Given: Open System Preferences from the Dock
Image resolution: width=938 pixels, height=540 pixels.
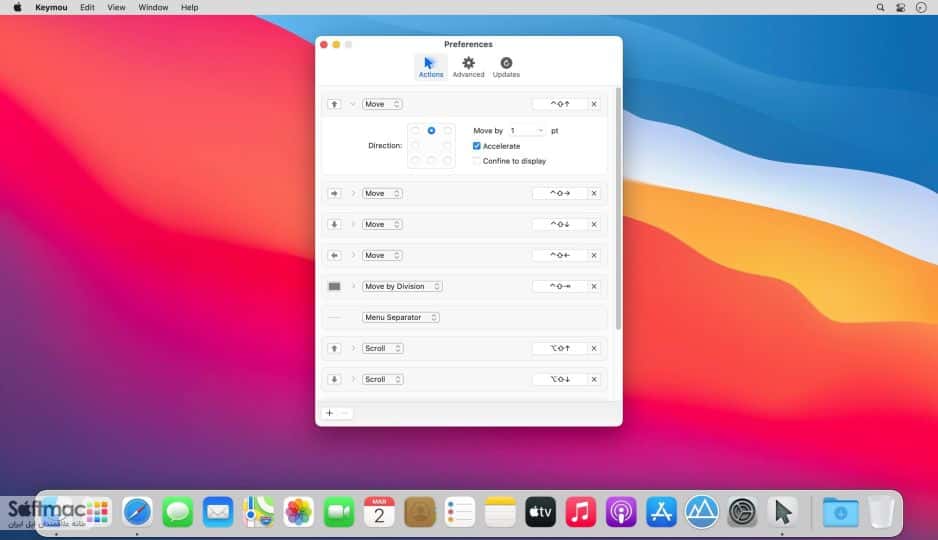Looking at the screenshot, I should pos(742,512).
